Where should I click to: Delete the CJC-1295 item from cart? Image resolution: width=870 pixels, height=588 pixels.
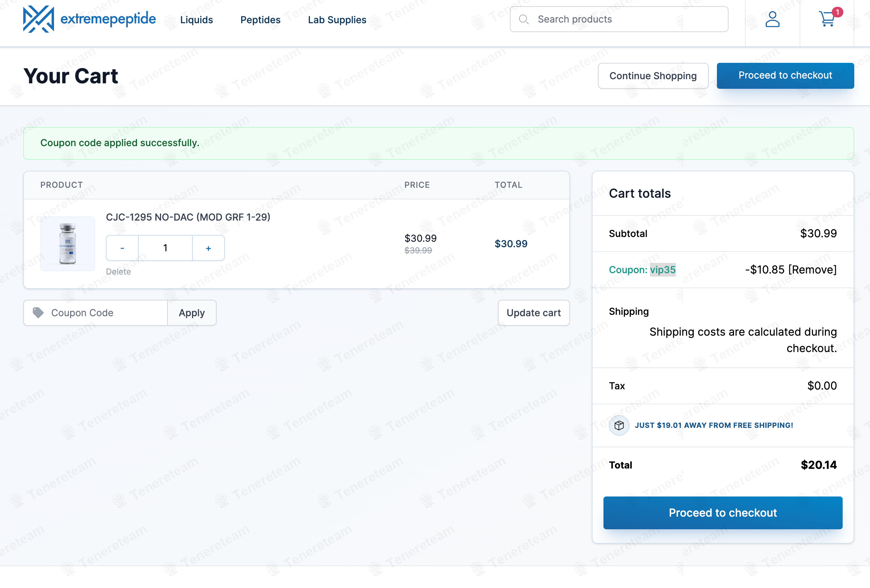[118, 271]
